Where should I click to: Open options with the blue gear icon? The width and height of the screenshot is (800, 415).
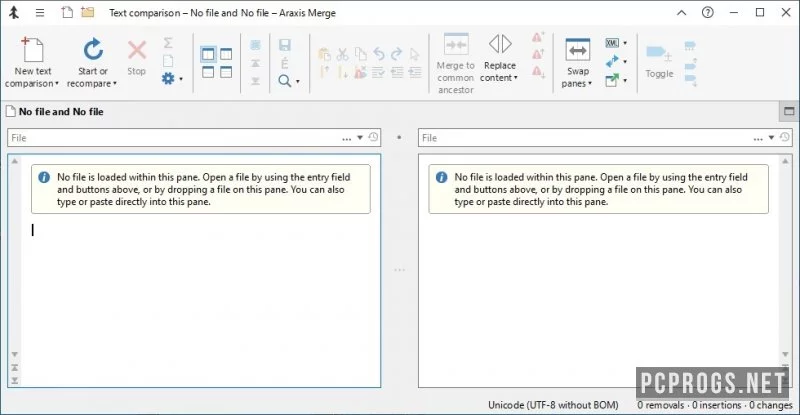[x=168, y=79]
